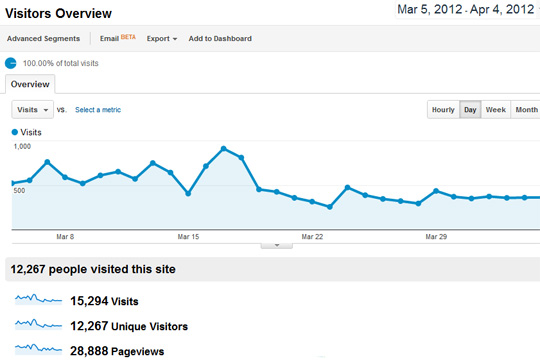Click Add to Dashboard
Viewport: 540px width, 361px height.
pyautogui.click(x=220, y=39)
